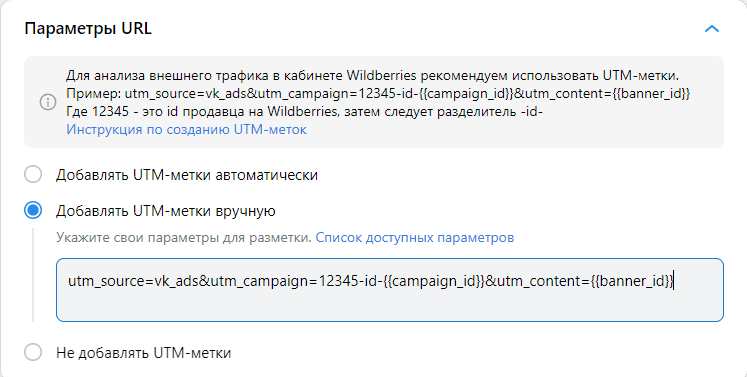Image resolution: width=747 pixels, height=377 pixels.
Task: Click the hint line about Wildberries seller id
Action: click(x=304, y=112)
